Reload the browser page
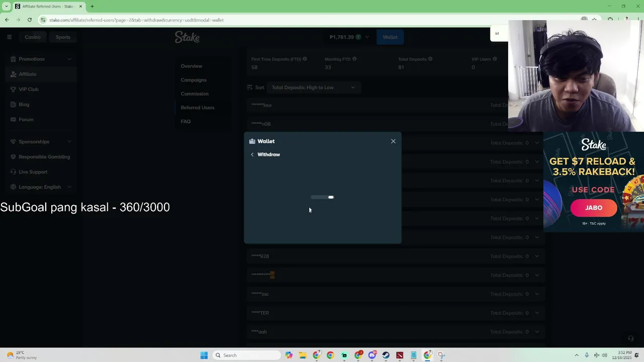The height and width of the screenshot is (362, 644). pos(30,20)
